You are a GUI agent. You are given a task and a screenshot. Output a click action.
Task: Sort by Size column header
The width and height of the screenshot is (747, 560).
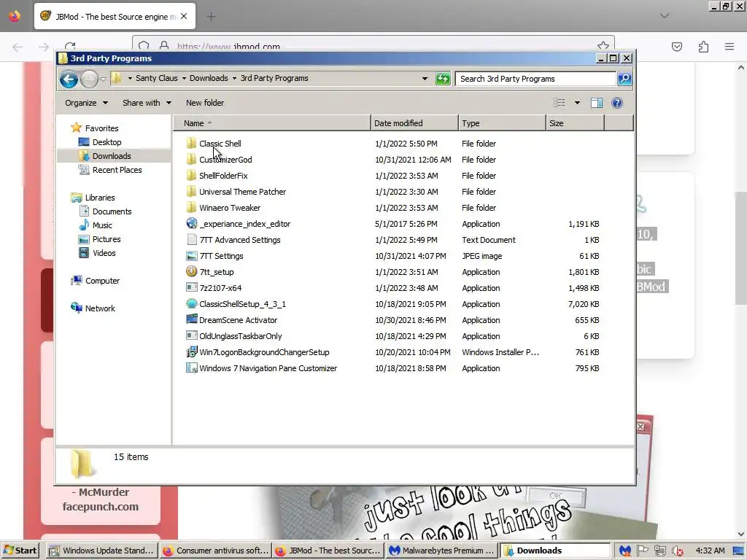point(575,123)
